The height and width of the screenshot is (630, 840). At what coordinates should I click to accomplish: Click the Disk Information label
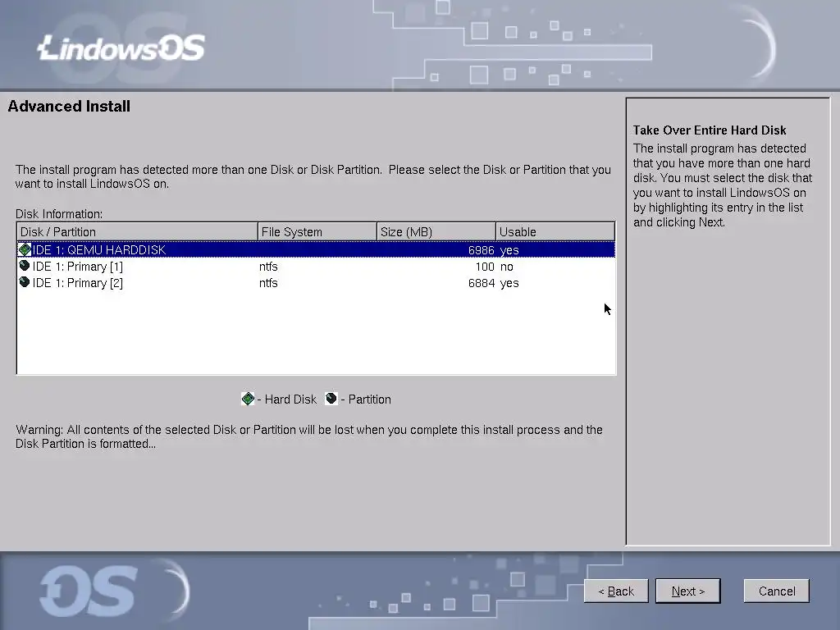(x=59, y=214)
